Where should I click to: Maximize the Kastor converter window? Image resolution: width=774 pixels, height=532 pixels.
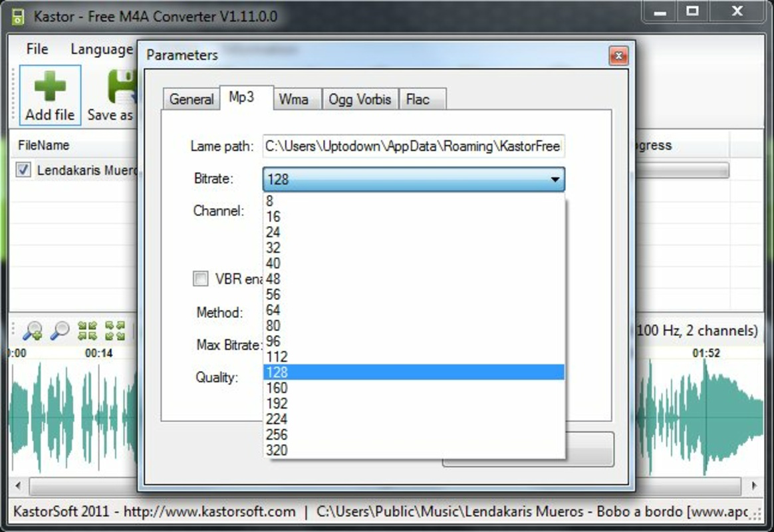(x=692, y=12)
